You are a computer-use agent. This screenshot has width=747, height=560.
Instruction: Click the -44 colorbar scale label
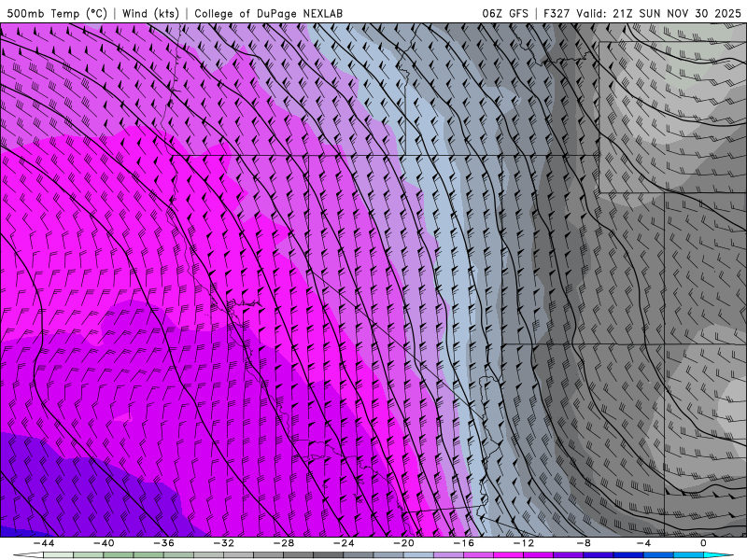pos(43,543)
